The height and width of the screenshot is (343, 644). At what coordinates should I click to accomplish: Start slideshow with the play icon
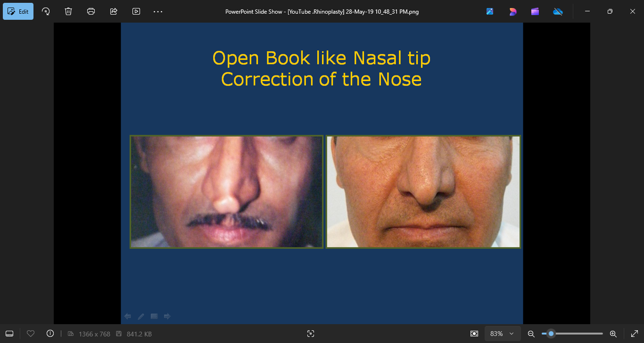click(136, 11)
